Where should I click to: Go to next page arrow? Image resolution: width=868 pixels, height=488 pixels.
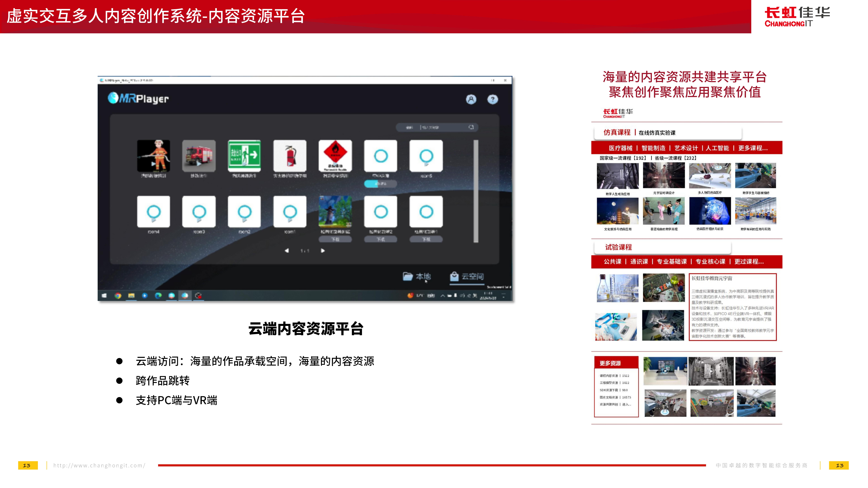point(323,251)
